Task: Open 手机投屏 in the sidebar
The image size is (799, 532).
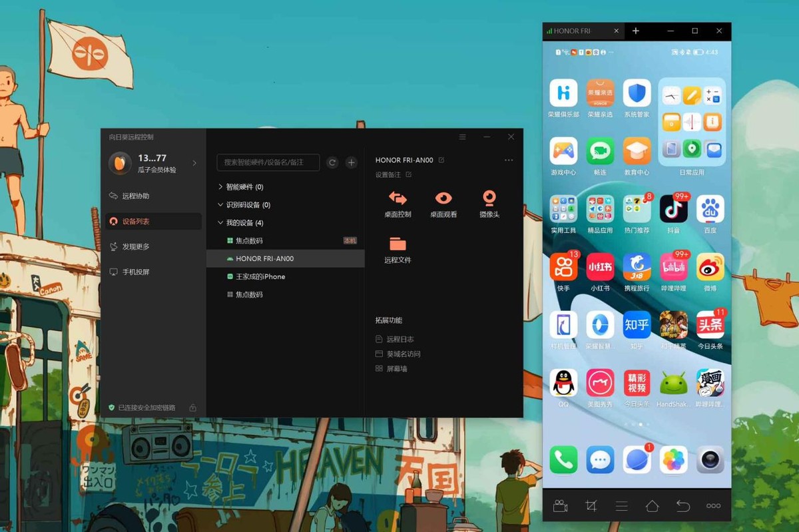Action: pyautogui.click(x=135, y=272)
